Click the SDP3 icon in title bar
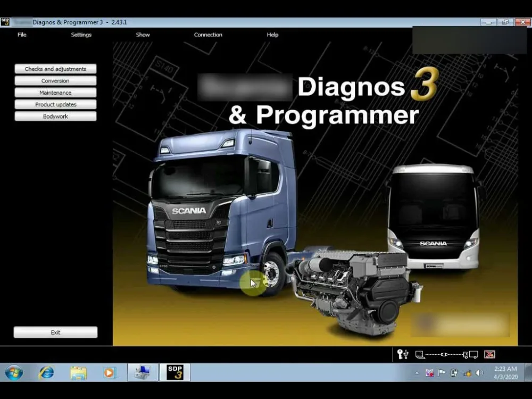This screenshot has width=532, height=399. (x=5, y=22)
